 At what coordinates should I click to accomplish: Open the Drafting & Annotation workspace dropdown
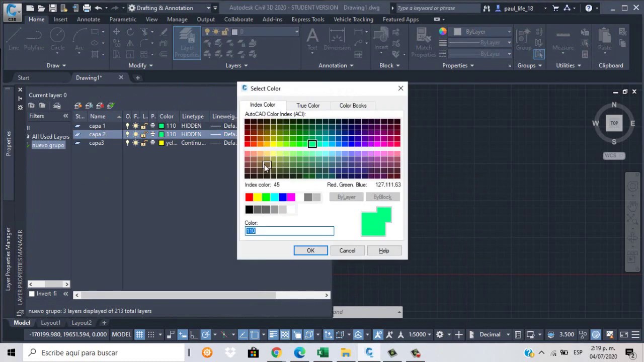click(x=208, y=8)
